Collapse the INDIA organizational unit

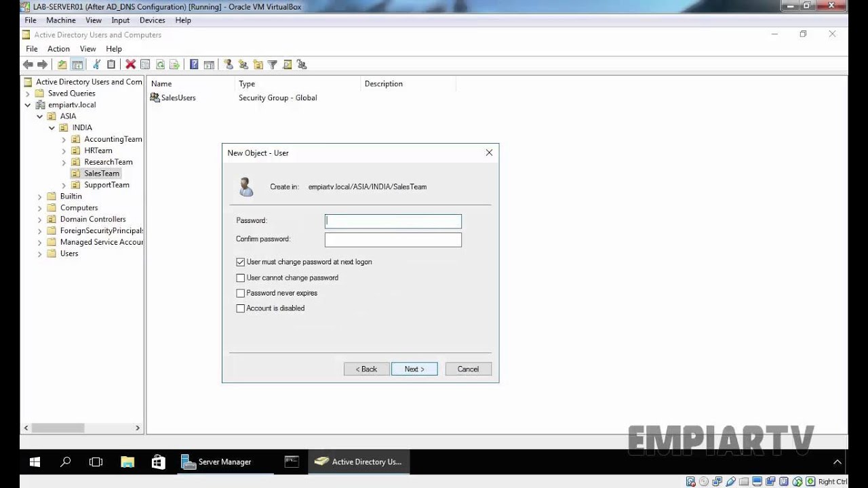[x=52, y=127]
